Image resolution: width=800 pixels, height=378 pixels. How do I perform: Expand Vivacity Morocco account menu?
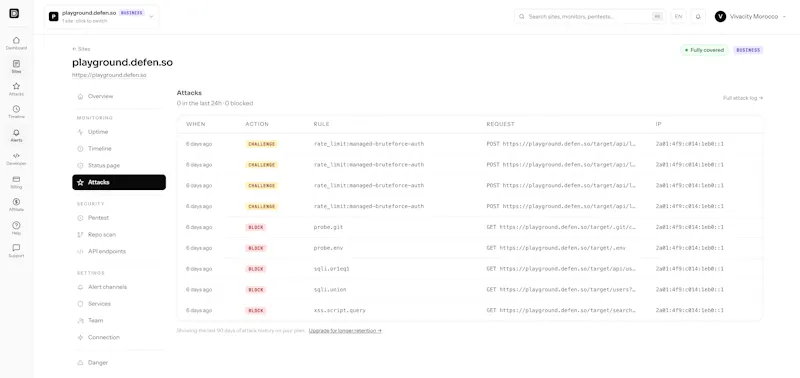point(750,16)
